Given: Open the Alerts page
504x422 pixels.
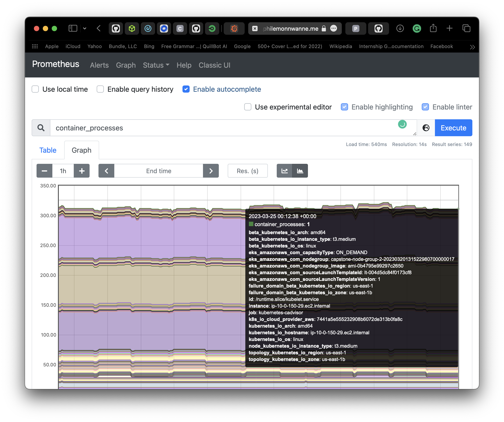Looking at the screenshot, I should (x=99, y=65).
